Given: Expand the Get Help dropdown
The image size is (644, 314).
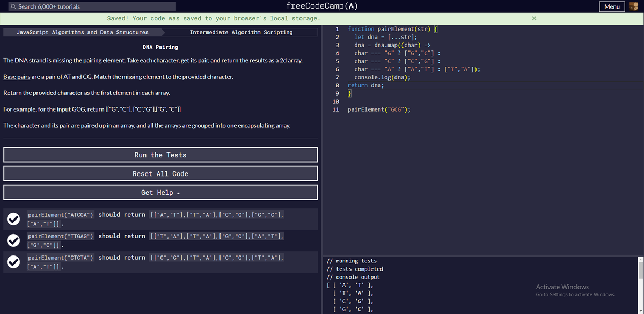Looking at the screenshot, I should coord(160,193).
